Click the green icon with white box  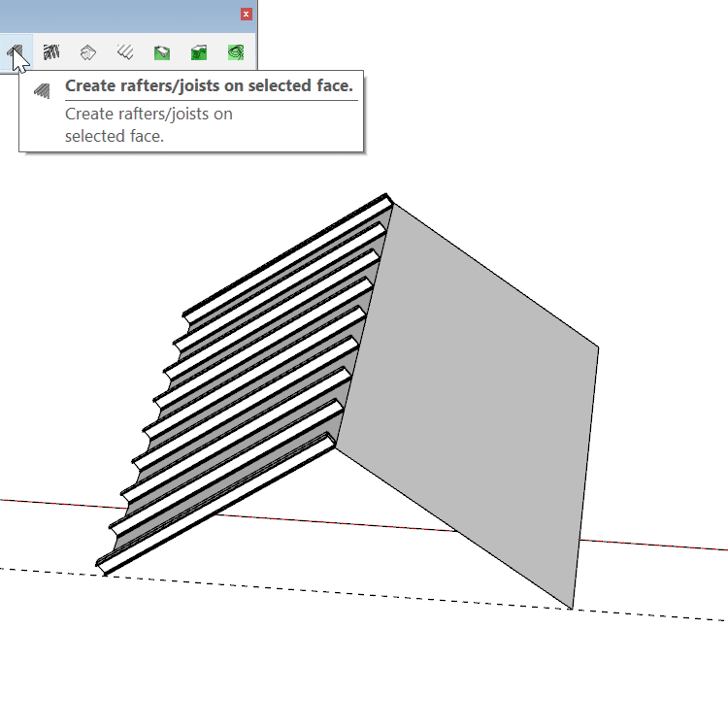coord(162,53)
